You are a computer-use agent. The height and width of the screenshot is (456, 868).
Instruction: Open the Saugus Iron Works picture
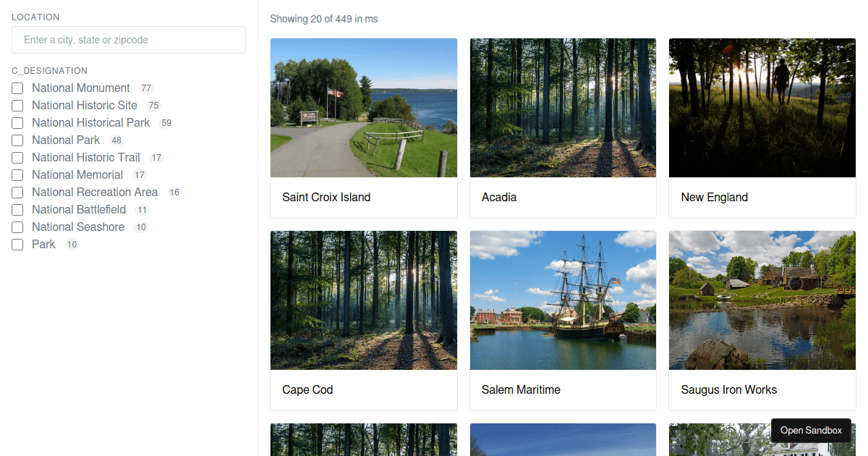coord(762,300)
